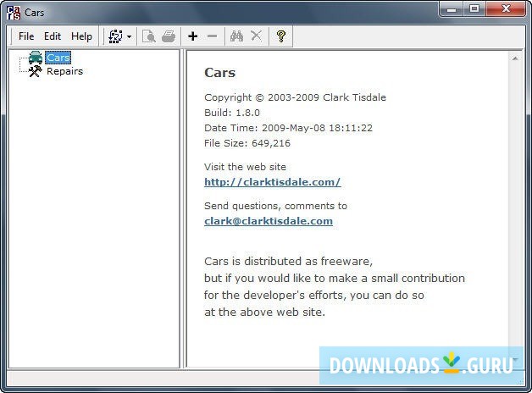532x393 pixels.
Task: Select the Repairs tree node
Action: [64, 71]
